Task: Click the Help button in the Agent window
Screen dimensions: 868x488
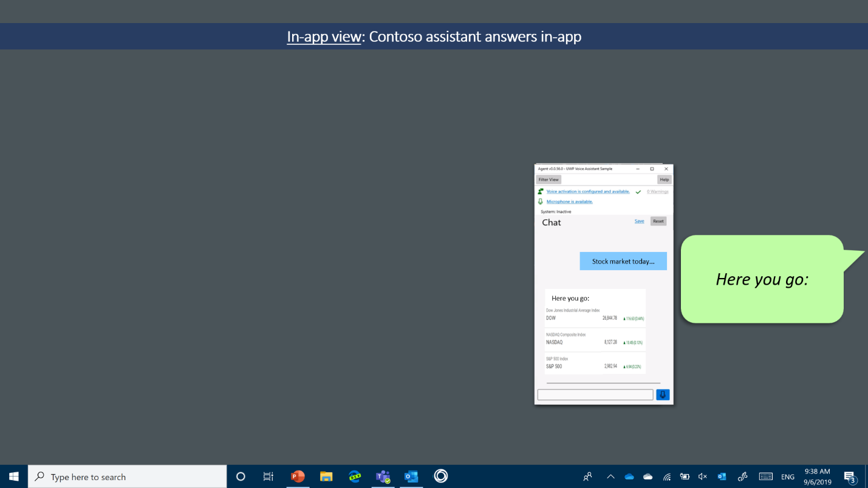Action: (x=665, y=180)
